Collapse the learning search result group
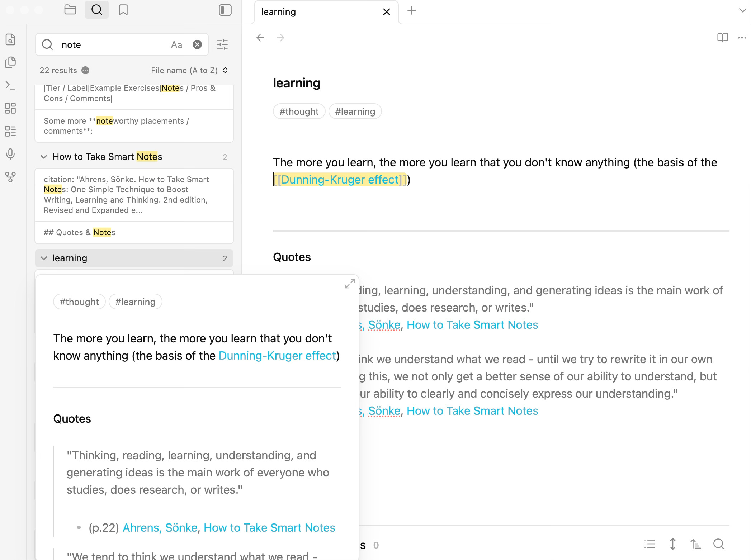This screenshot has width=751, height=560. click(44, 258)
